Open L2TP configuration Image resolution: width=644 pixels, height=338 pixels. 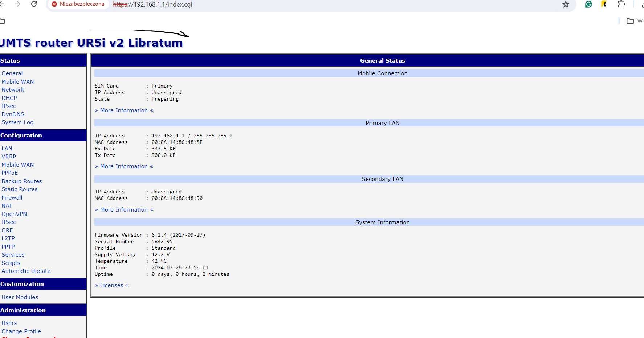click(x=8, y=238)
